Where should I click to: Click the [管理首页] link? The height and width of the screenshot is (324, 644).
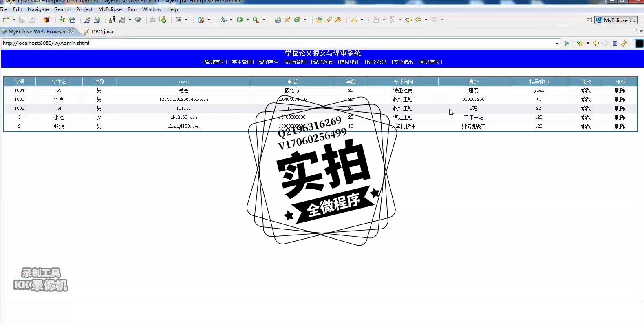(x=215, y=62)
